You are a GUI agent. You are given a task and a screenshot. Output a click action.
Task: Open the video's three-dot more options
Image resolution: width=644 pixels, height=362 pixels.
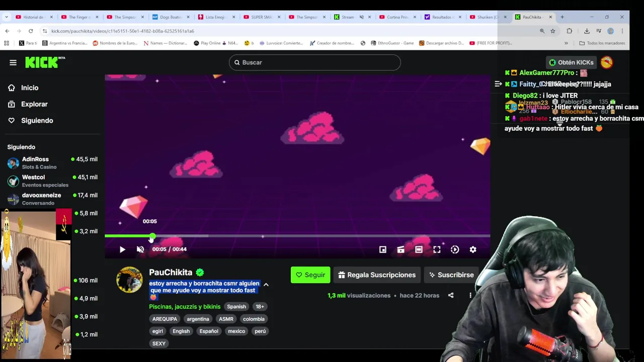click(x=470, y=296)
